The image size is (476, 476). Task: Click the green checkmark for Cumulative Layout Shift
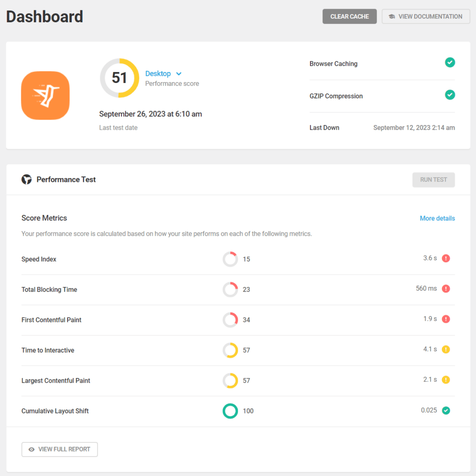[446, 410]
